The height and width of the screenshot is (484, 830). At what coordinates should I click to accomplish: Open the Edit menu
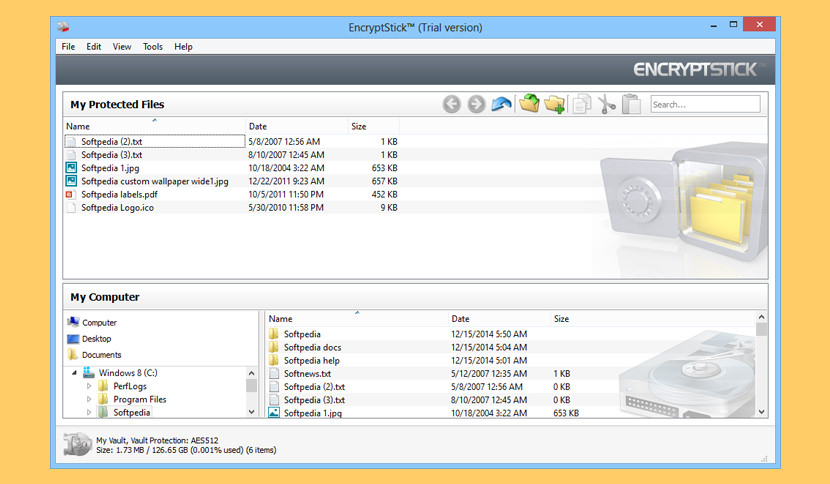coord(94,47)
